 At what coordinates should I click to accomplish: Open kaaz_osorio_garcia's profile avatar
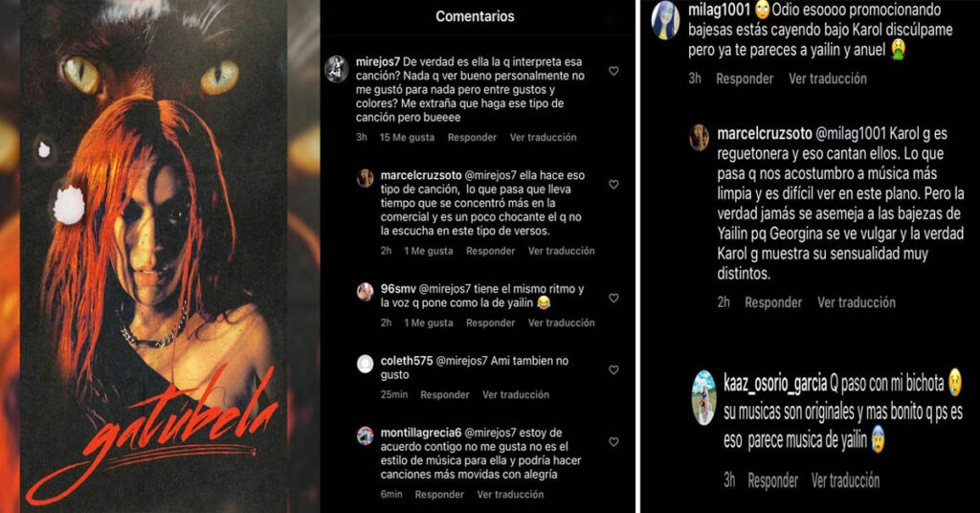pyautogui.click(x=703, y=397)
